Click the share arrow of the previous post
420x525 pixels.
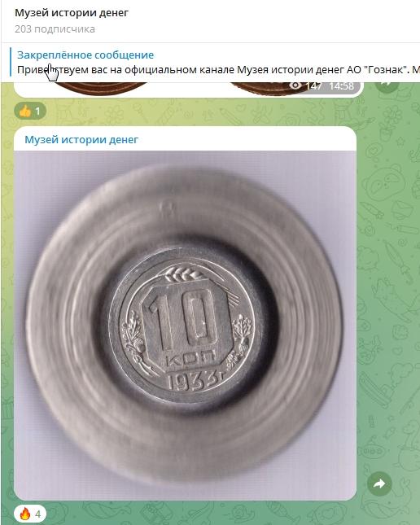click(386, 86)
